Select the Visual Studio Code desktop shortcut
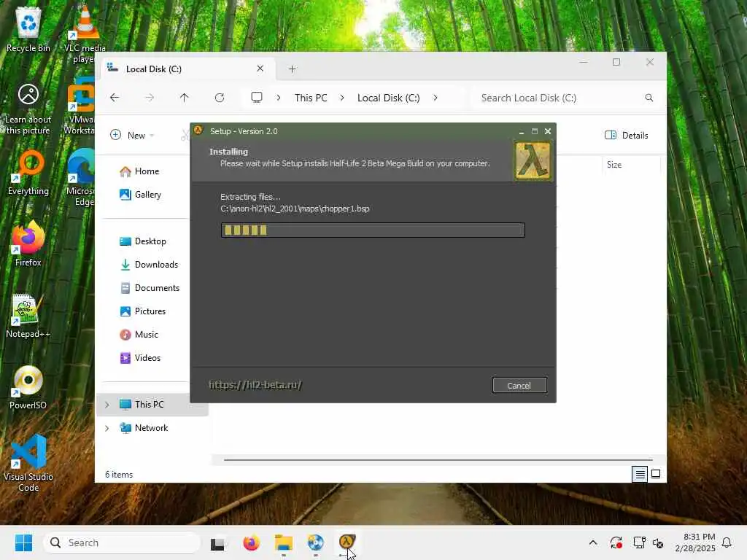 [x=28, y=463]
